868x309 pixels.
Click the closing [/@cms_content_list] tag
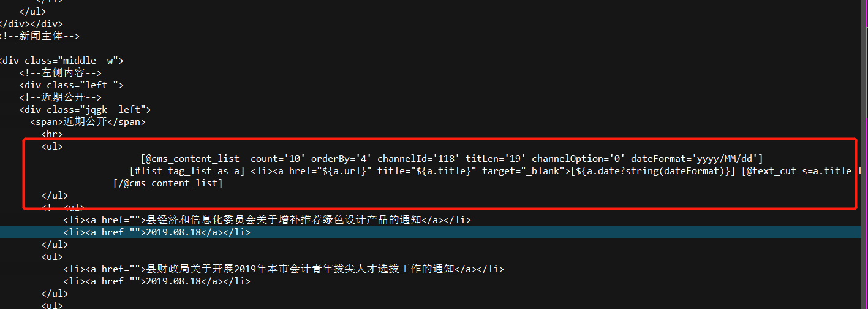168,183
